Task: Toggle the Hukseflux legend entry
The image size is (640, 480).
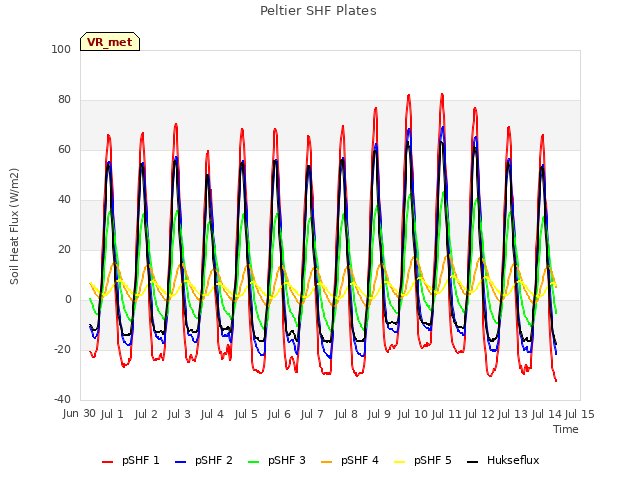Action: 503,461
